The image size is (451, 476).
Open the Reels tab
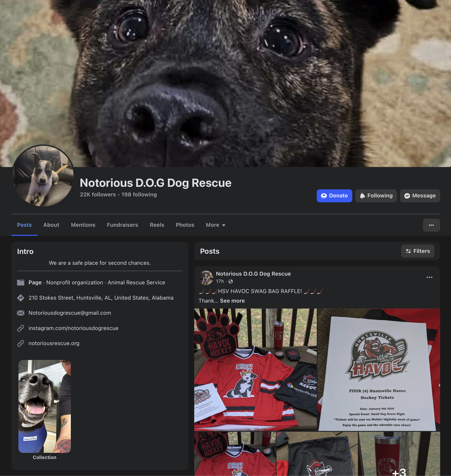pos(157,225)
